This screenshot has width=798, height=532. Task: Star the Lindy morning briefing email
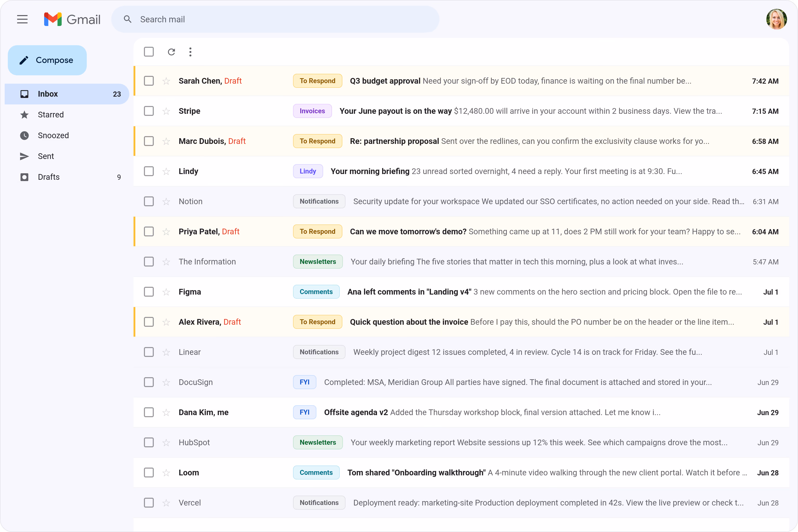[166, 172]
